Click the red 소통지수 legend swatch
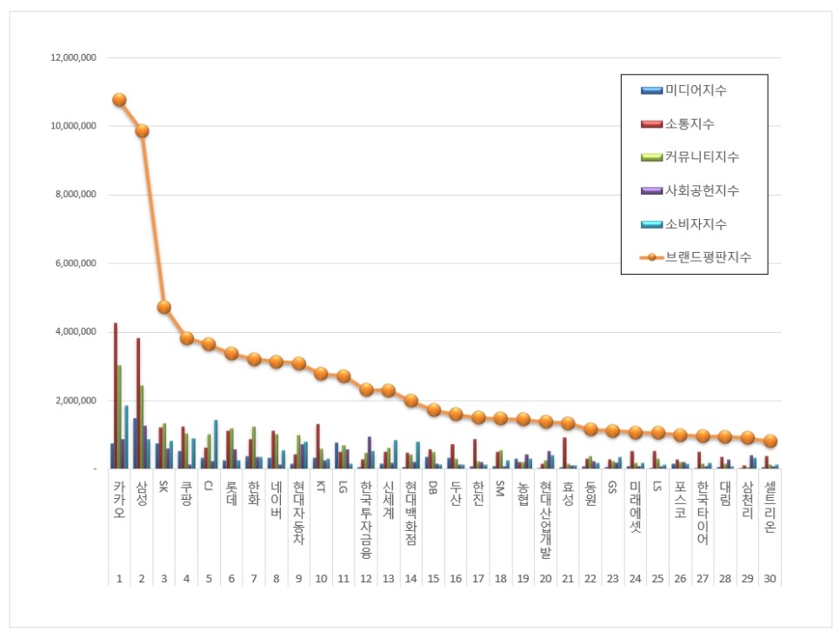 click(651, 124)
